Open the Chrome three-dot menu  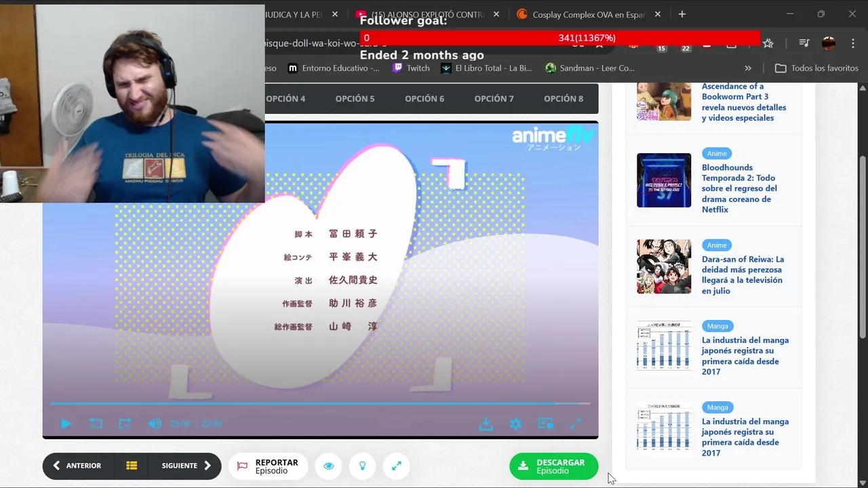click(x=852, y=43)
